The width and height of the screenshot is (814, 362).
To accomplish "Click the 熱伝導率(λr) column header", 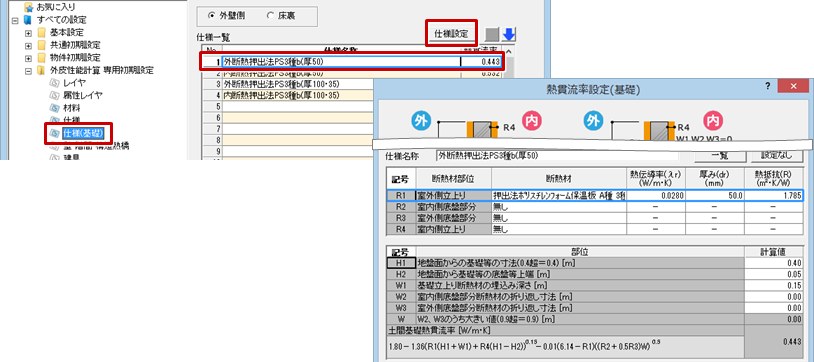I will click(x=656, y=179).
